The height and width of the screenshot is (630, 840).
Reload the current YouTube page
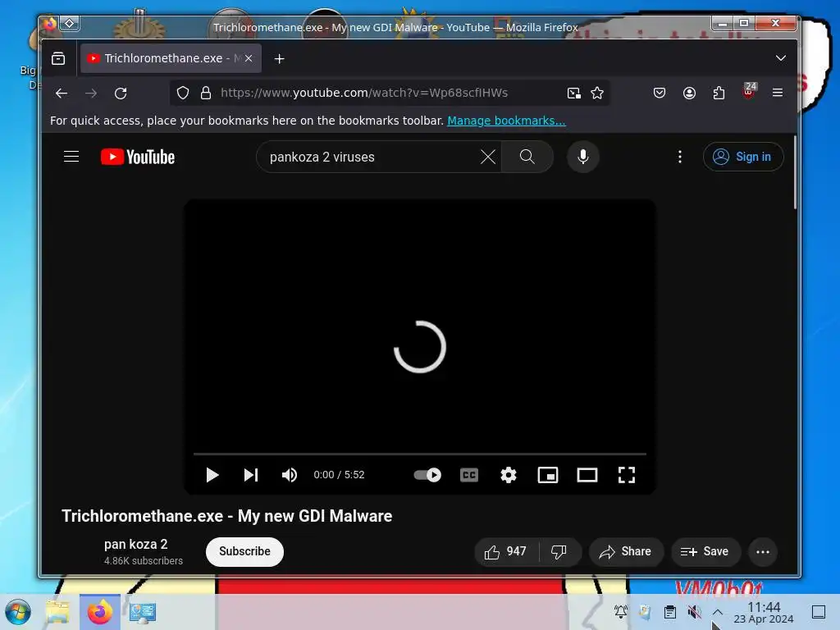121,94
